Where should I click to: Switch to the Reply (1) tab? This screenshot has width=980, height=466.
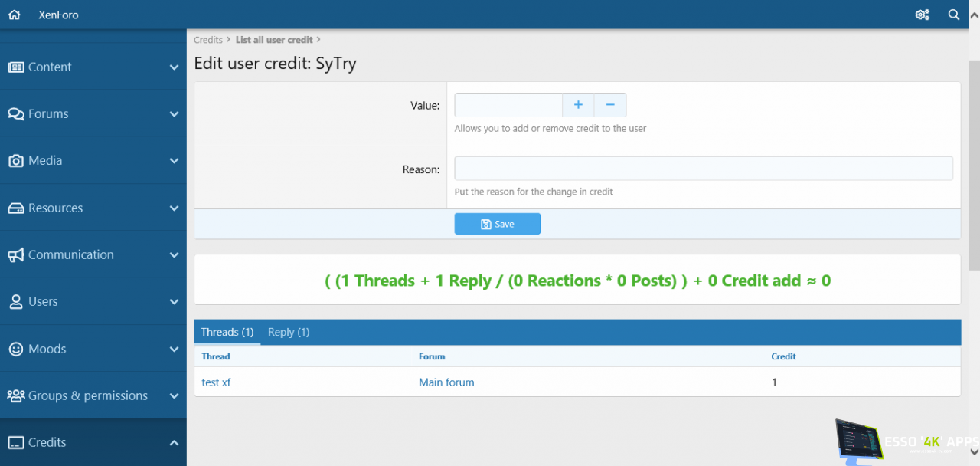[289, 332]
